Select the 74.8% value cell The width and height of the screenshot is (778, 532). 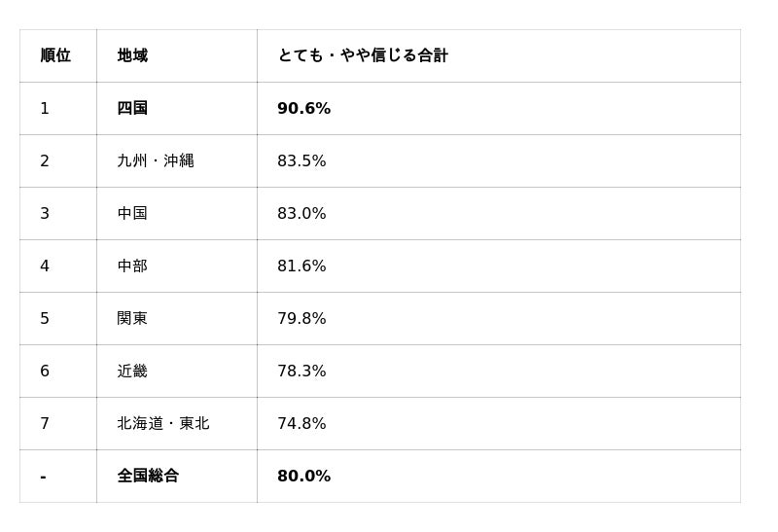point(301,423)
